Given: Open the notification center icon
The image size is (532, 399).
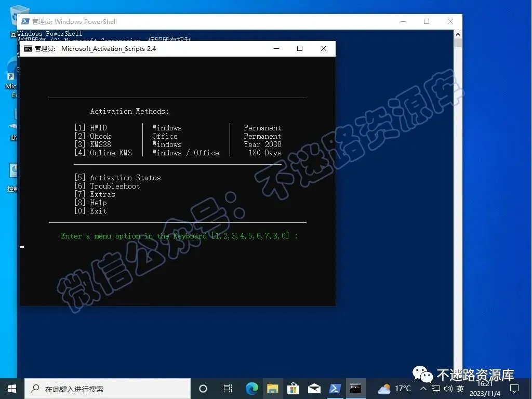Looking at the screenshot, I should (x=514, y=389).
